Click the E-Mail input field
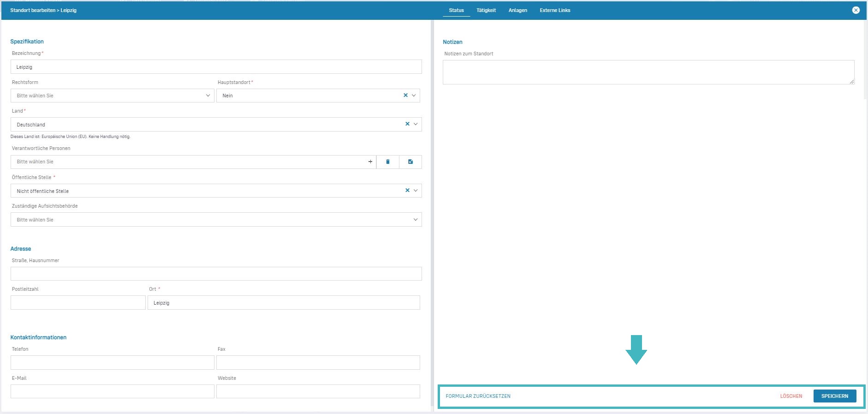 coord(112,391)
